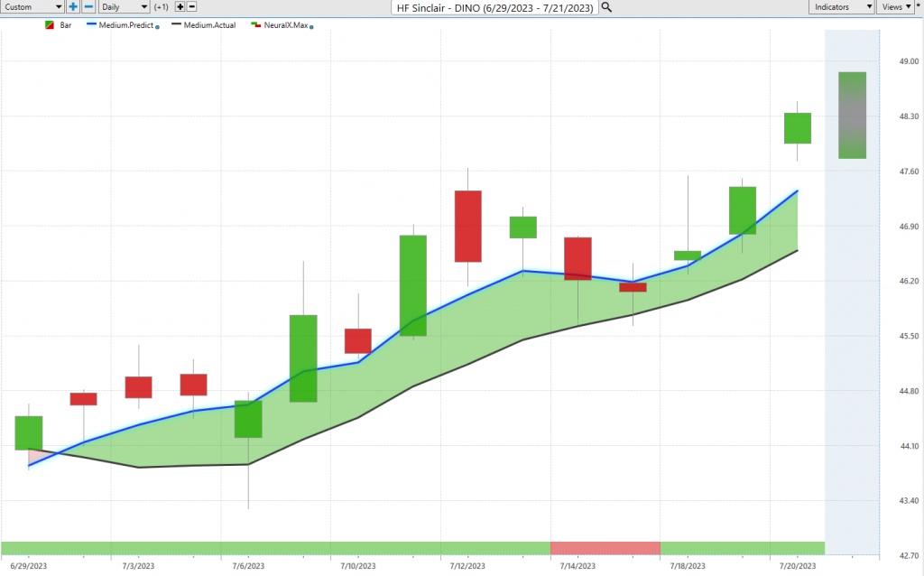
Task: Click the 7/18/2023 date axis label
Action: [x=687, y=566]
